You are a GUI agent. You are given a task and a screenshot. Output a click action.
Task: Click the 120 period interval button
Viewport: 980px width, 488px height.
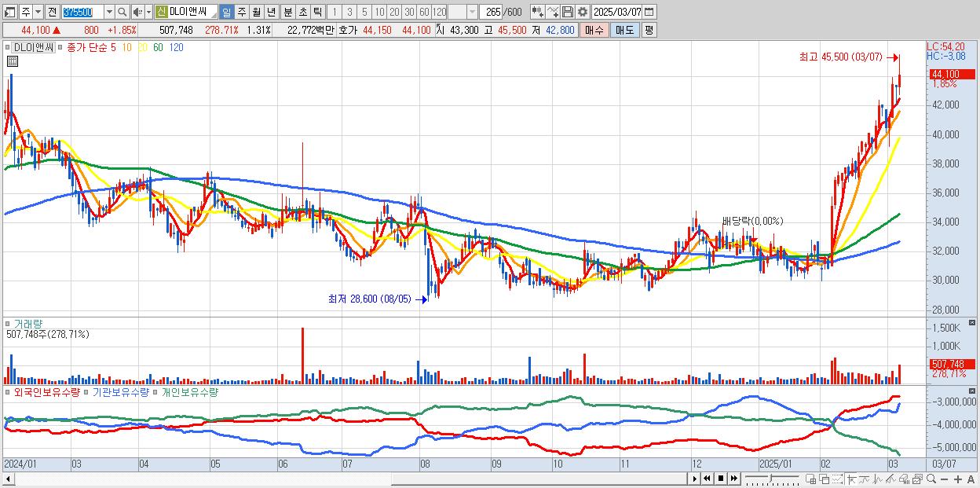(x=439, y=12)
